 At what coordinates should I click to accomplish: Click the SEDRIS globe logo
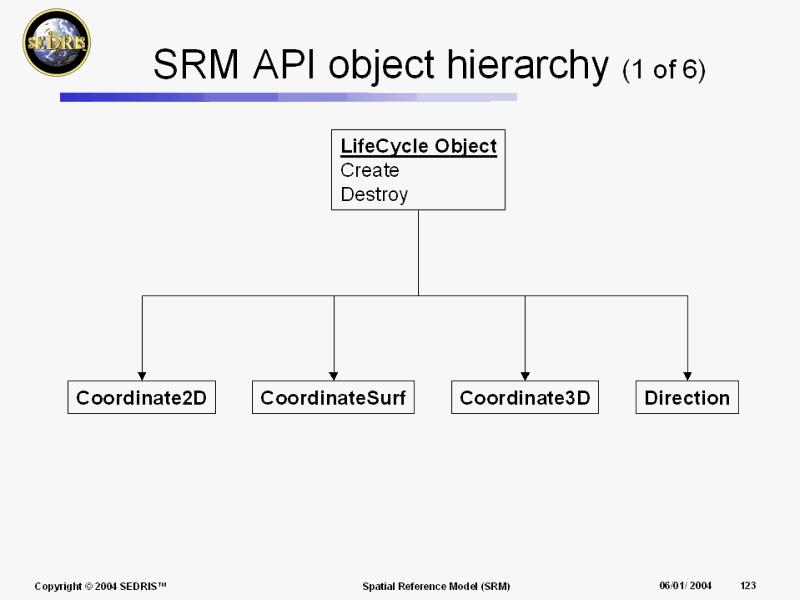pos(56,42)
